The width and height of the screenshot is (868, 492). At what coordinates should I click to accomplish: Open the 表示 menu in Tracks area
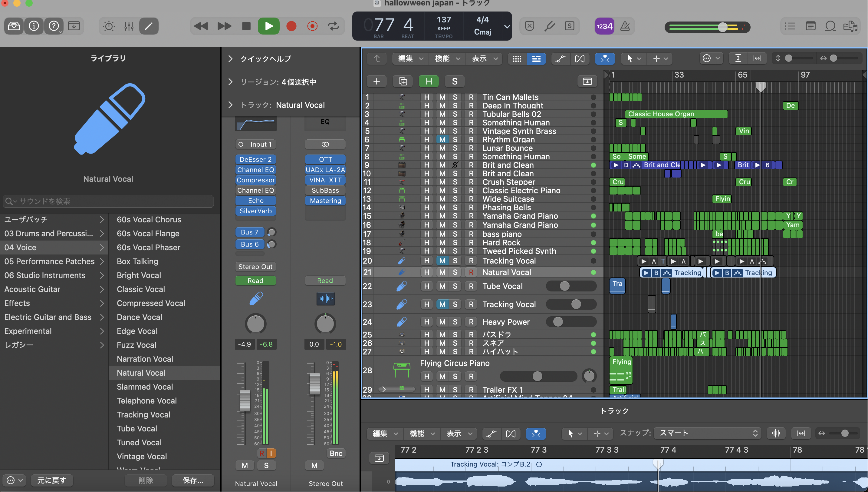(x=484, y=58)
